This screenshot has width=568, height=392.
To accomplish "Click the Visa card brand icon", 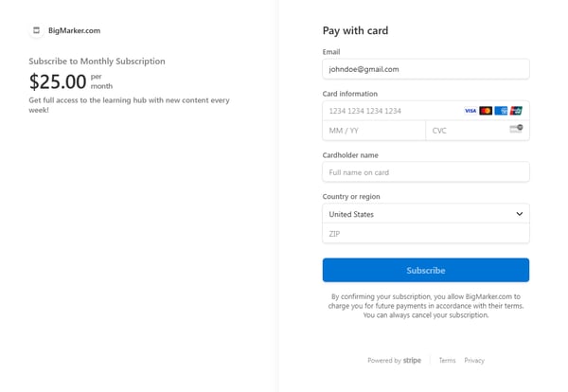I will click(470, 111).
